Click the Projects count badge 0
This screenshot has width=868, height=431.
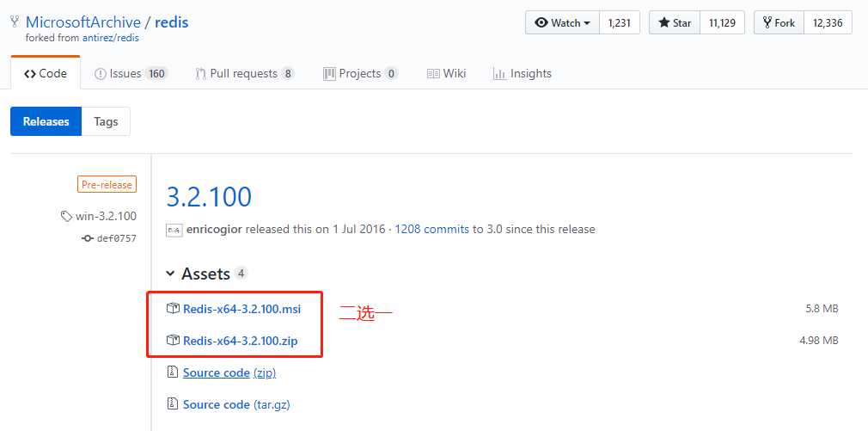point(391,74)
